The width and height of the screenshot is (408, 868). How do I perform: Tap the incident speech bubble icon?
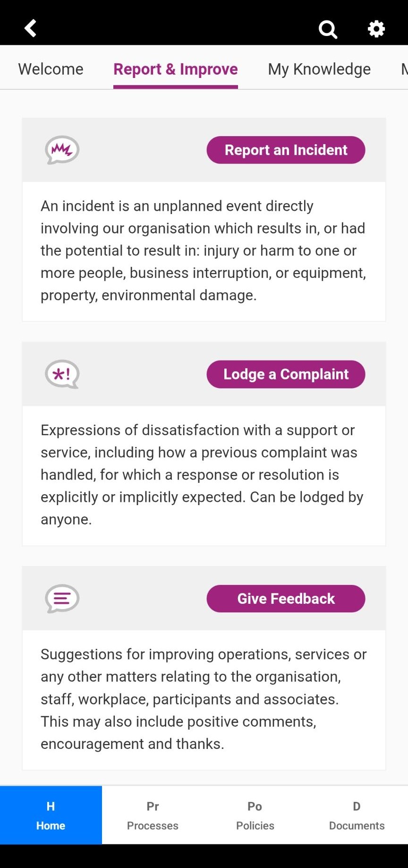[62, 150]
